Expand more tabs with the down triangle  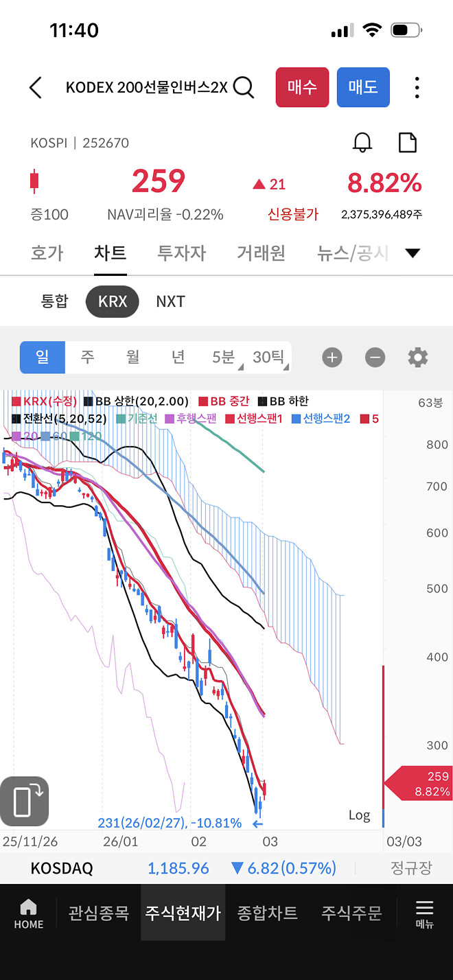point(413,253)
